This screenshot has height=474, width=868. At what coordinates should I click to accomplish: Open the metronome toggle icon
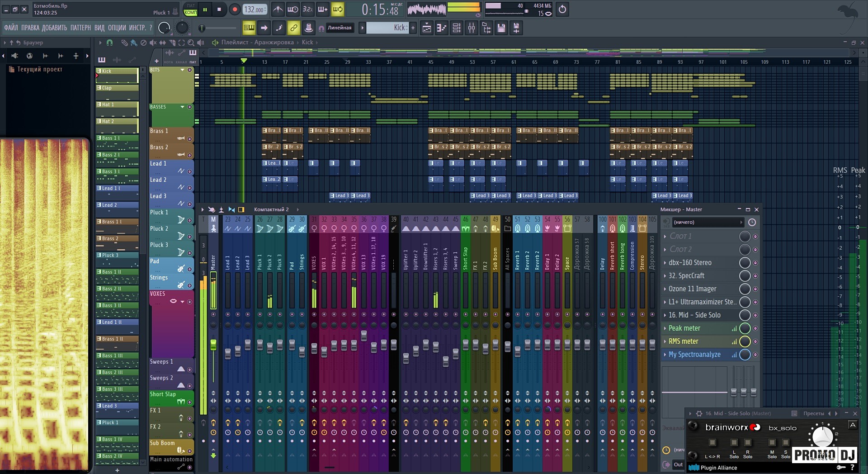(278, 9)
